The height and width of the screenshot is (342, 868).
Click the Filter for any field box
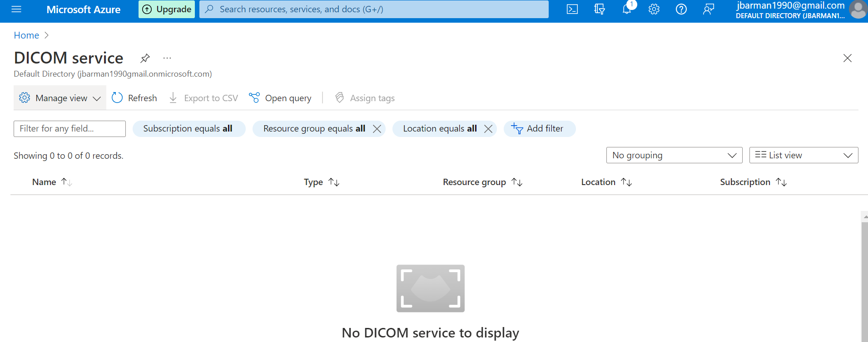tap(69, 129)
